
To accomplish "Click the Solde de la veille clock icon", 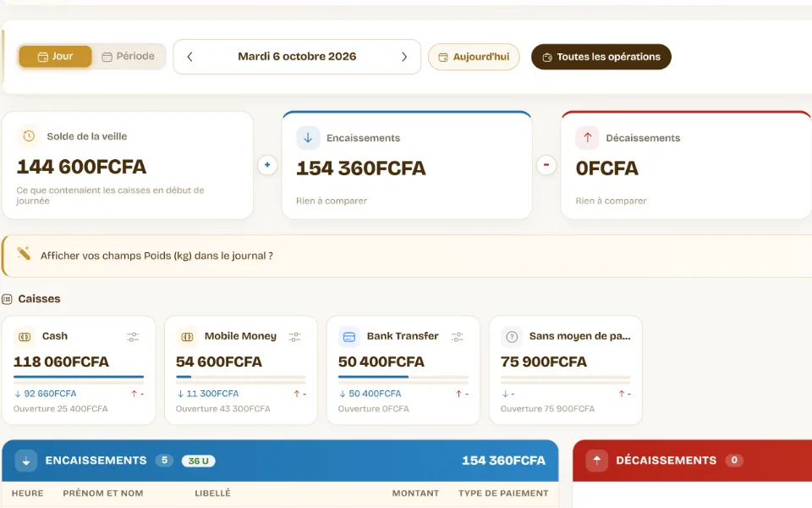I will [29, 136].
